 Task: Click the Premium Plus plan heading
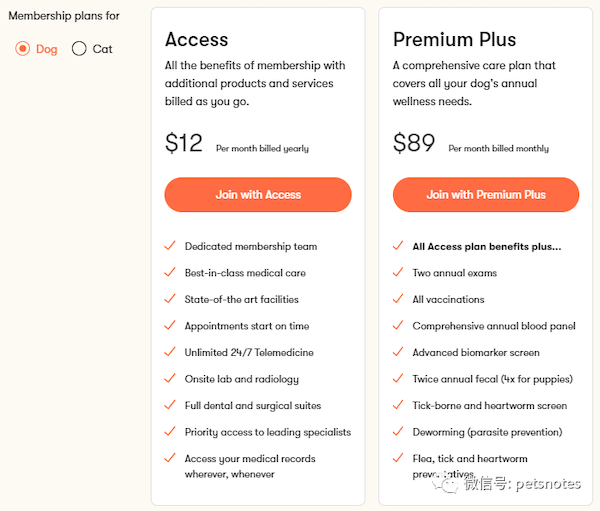pyautogui.click(x=455, y=39)
